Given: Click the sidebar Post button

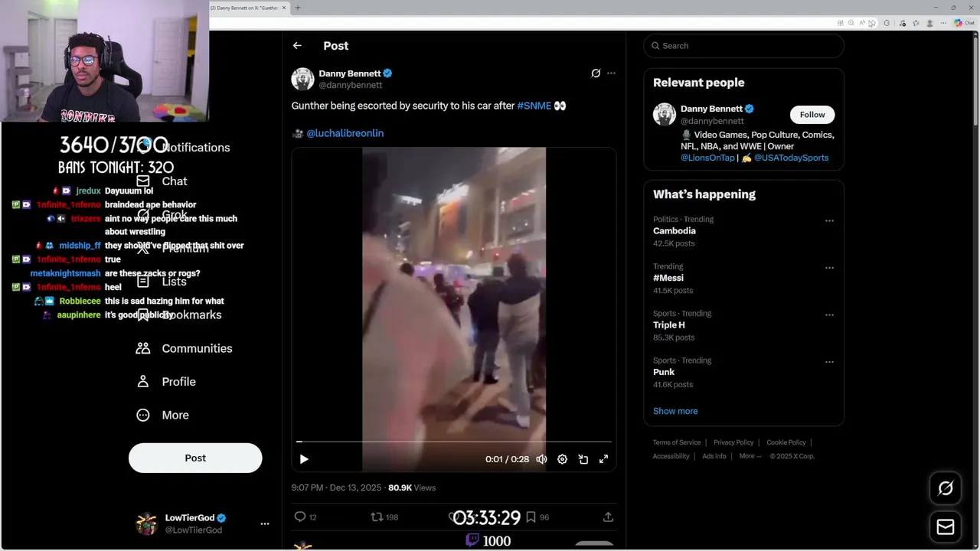Looking at the screenshot, I should click(195, 458).
